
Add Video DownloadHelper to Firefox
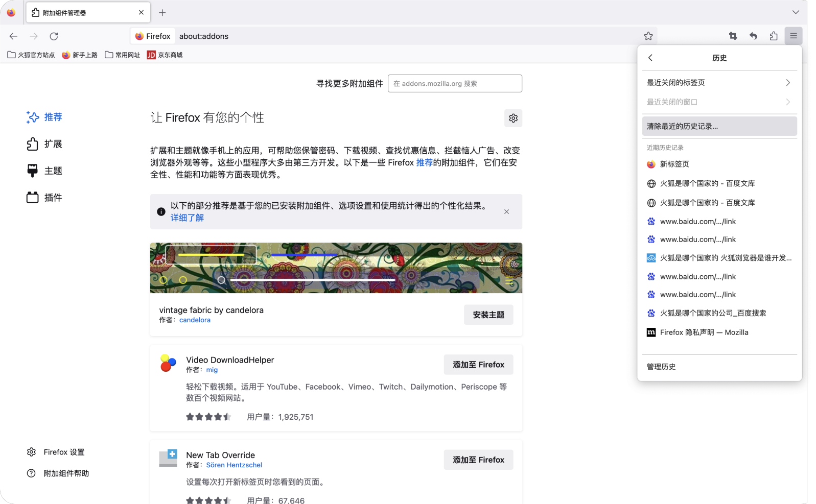pos(478,365)
